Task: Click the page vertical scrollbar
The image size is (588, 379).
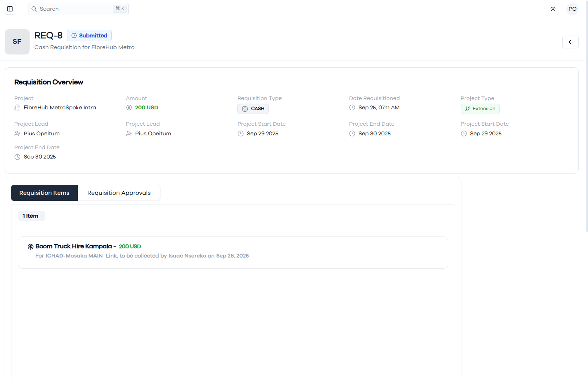Action: pyautogui.click(x=587, y=116)
